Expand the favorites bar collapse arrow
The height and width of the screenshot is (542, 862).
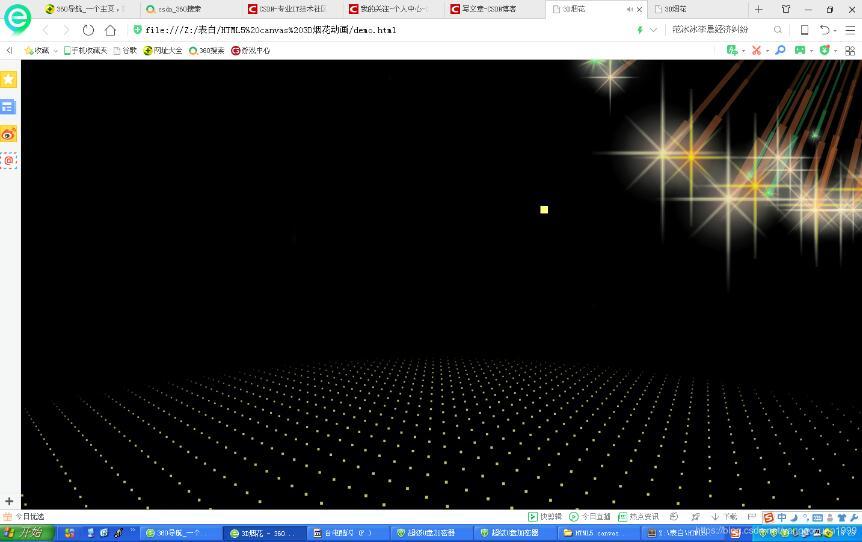[9, 50]
